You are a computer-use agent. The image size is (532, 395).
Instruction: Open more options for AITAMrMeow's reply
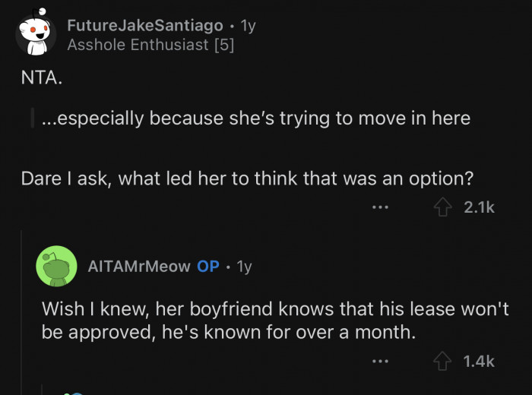tap(380, 362)
